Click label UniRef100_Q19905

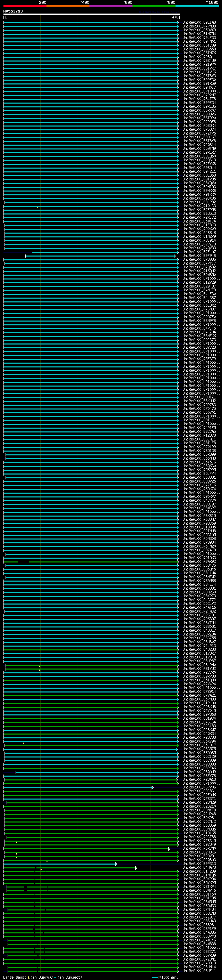[x=199, y=527]
